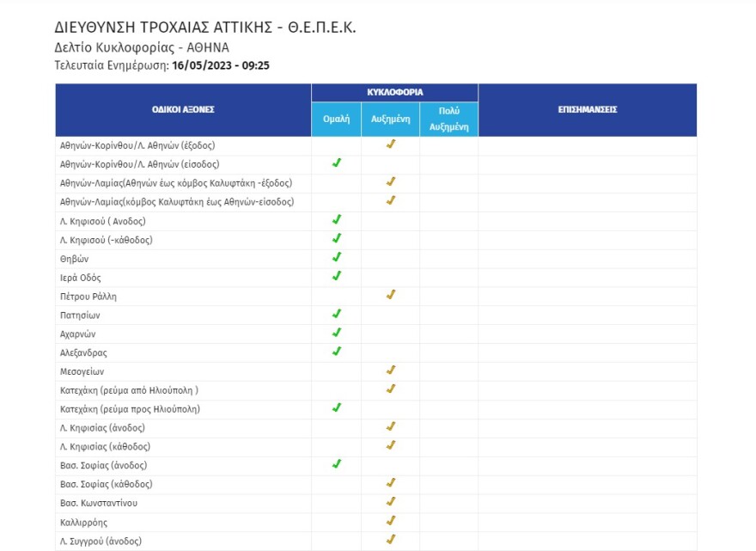Select row name Λ. Κηφισού ( Ανοδος)
The image size is (756, 551).
pos(103,222)
